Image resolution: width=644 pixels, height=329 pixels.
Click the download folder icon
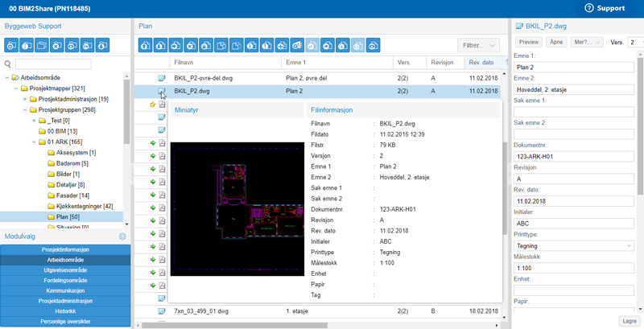coord(103,45)
